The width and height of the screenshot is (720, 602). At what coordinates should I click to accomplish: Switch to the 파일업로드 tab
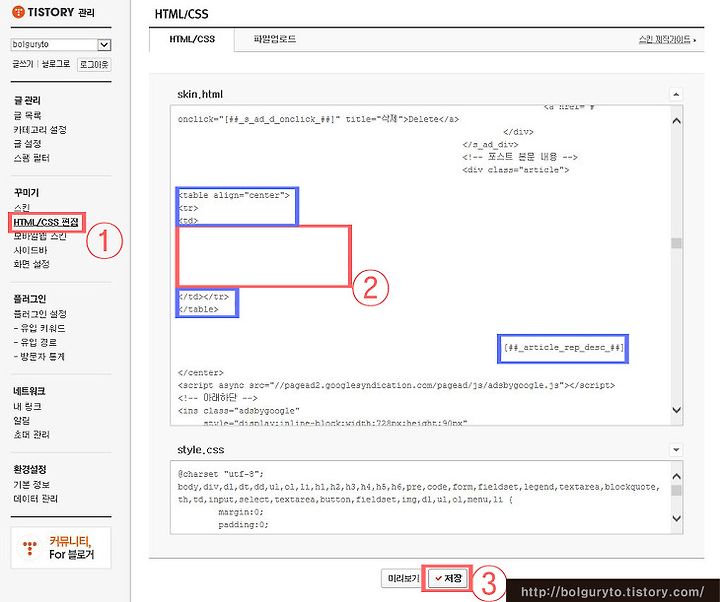[275, 39]
